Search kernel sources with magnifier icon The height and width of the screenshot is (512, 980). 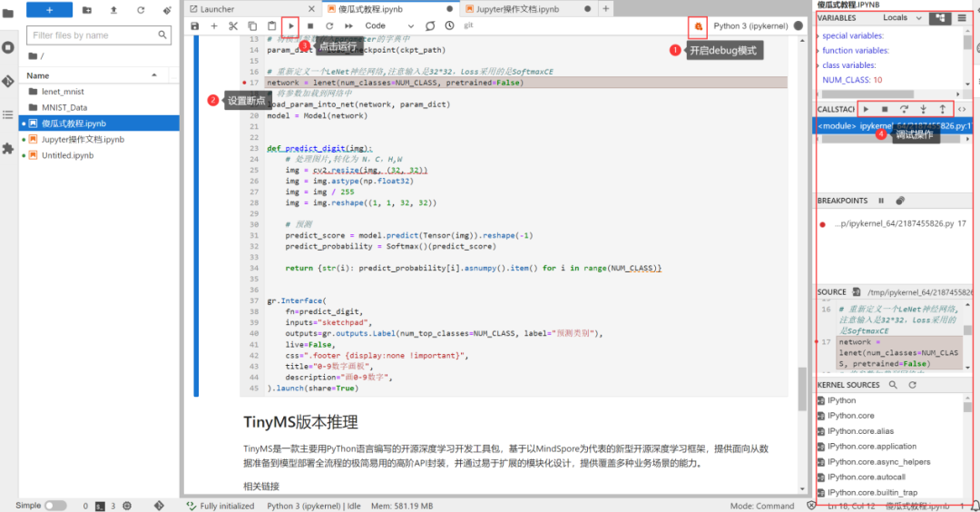tap(893, 385)
